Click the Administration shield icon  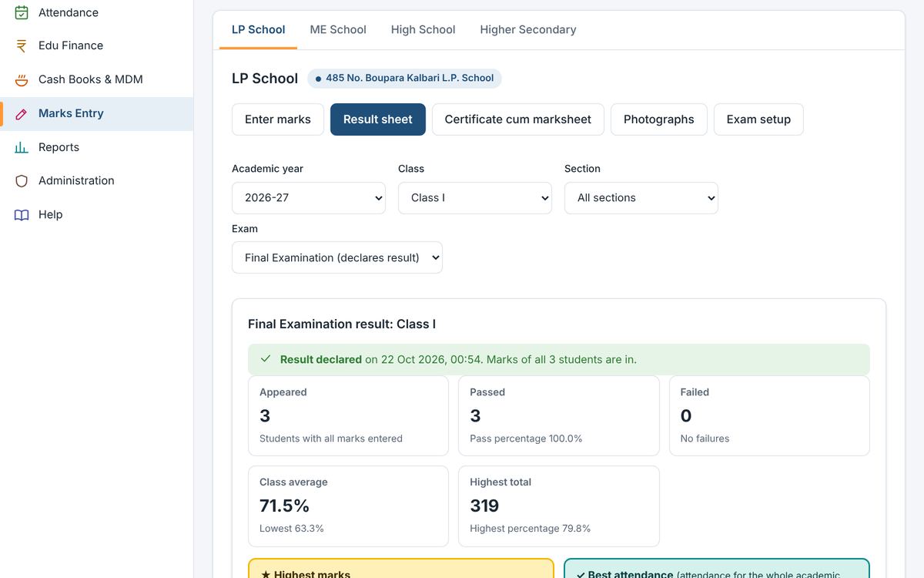pyautogui.click(x=22, y=180)
